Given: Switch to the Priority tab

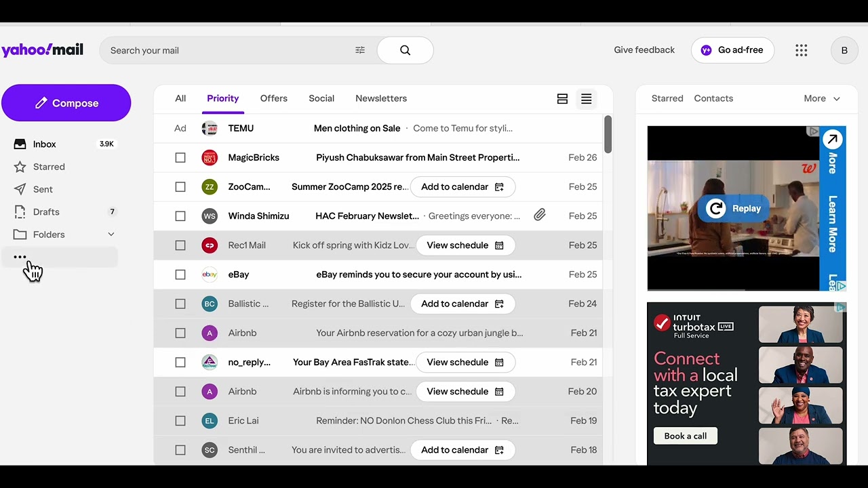Looking at the screenshot, I should 222,98.
